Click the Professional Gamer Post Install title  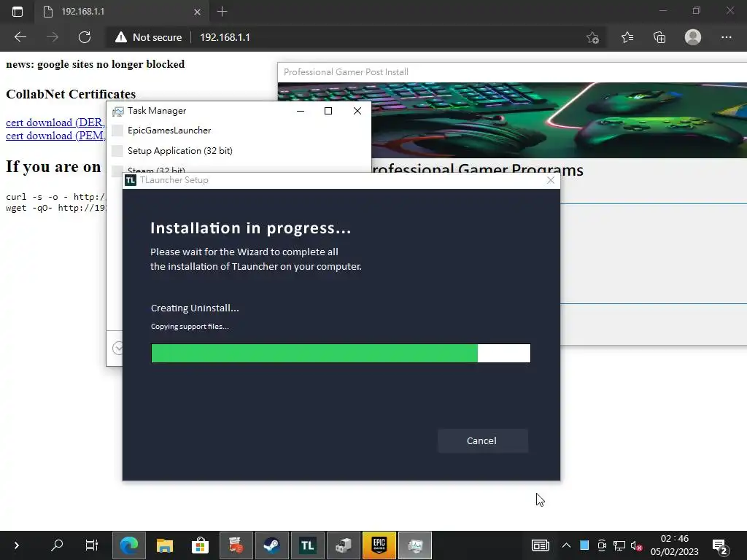click(x=347, y=72)
